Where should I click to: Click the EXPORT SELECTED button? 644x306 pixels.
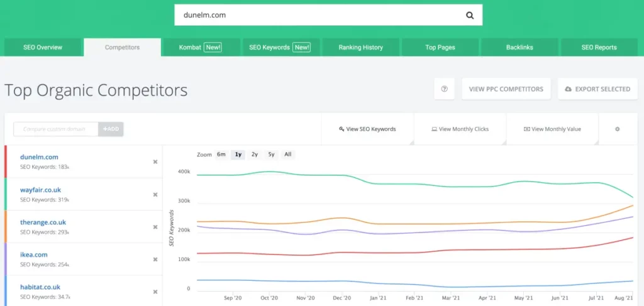coord(597,89)
